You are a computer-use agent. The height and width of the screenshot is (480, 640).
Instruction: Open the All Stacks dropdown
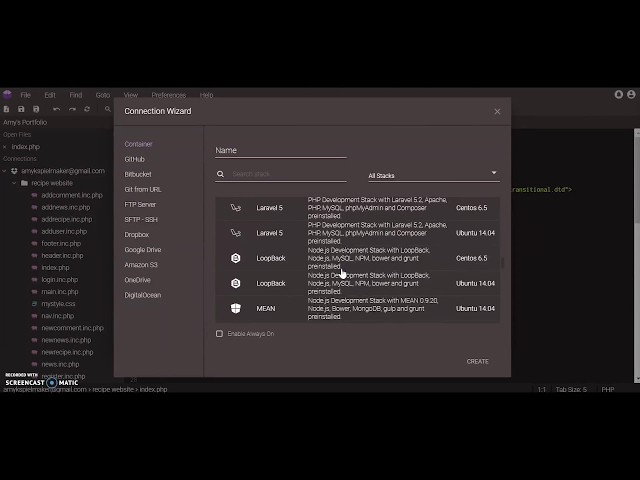pyautogui.click(x=433, y=175)
